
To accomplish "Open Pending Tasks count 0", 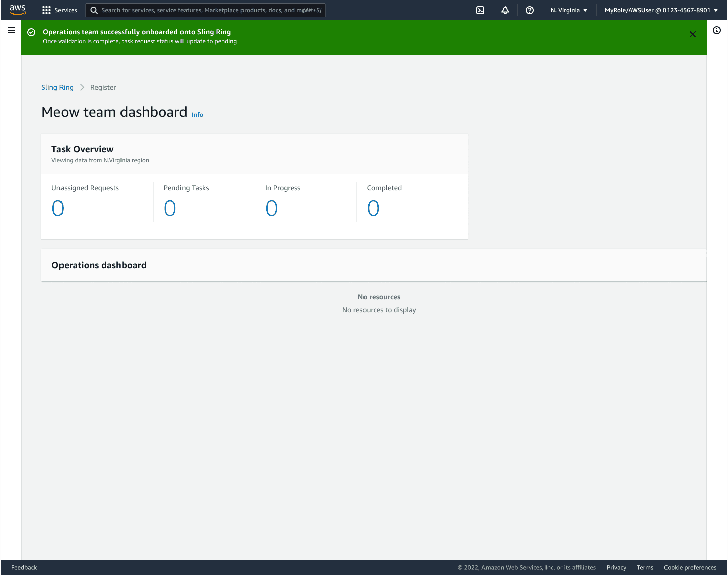I will click(x=170, y=208).
